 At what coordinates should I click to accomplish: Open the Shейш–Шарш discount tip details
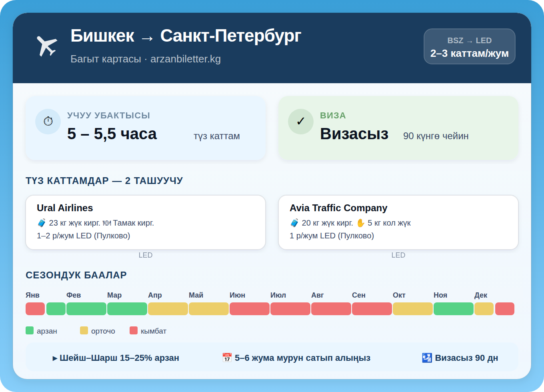[x=117, y=358]
